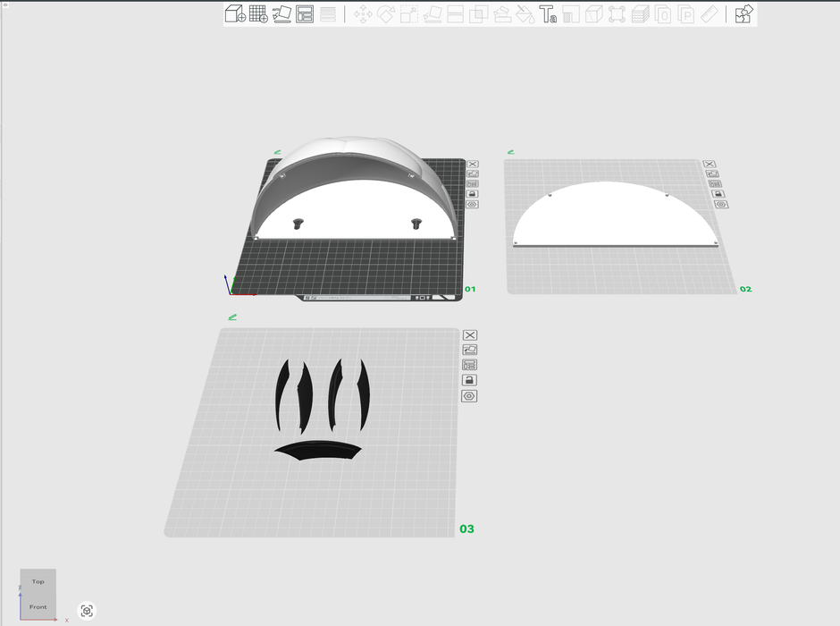This screenshot has height=626, width=840.
Task: Toggle the eye icon on plate 02
Action: [720, 205]
